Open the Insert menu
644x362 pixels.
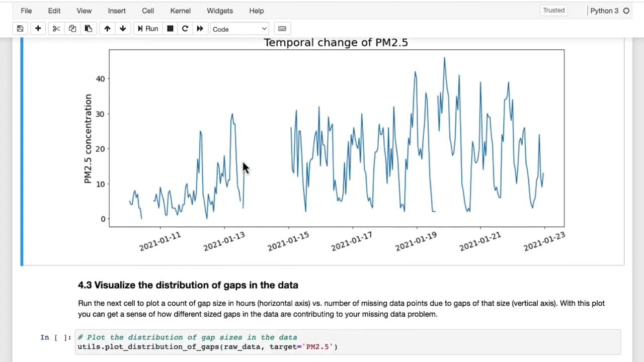(x=117, y=11)
